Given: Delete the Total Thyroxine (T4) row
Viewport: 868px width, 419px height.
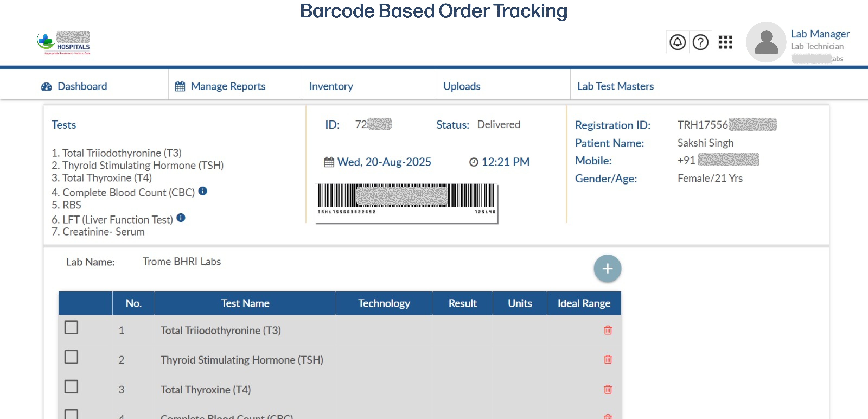Looking at the screenshot, I should (x=608, y=389).
